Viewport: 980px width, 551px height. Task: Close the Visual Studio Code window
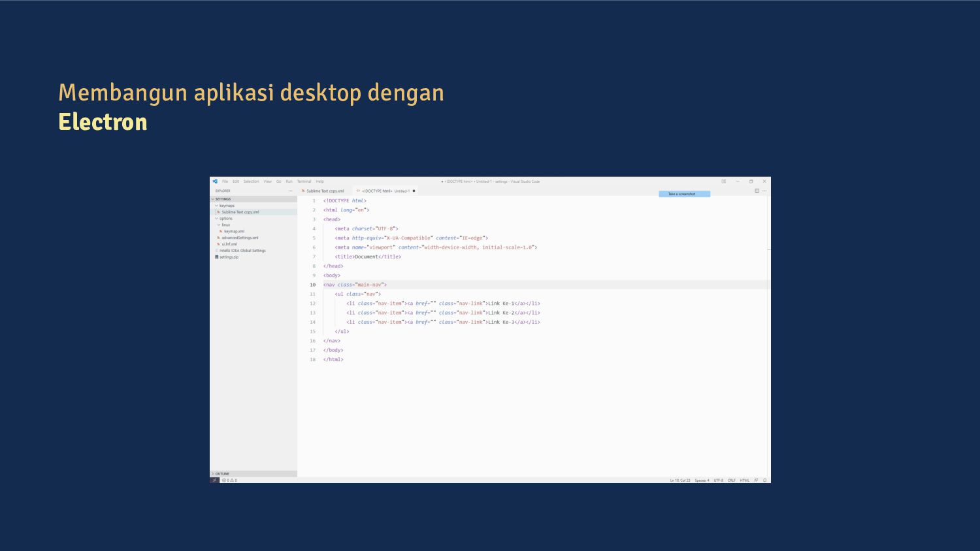764,181
